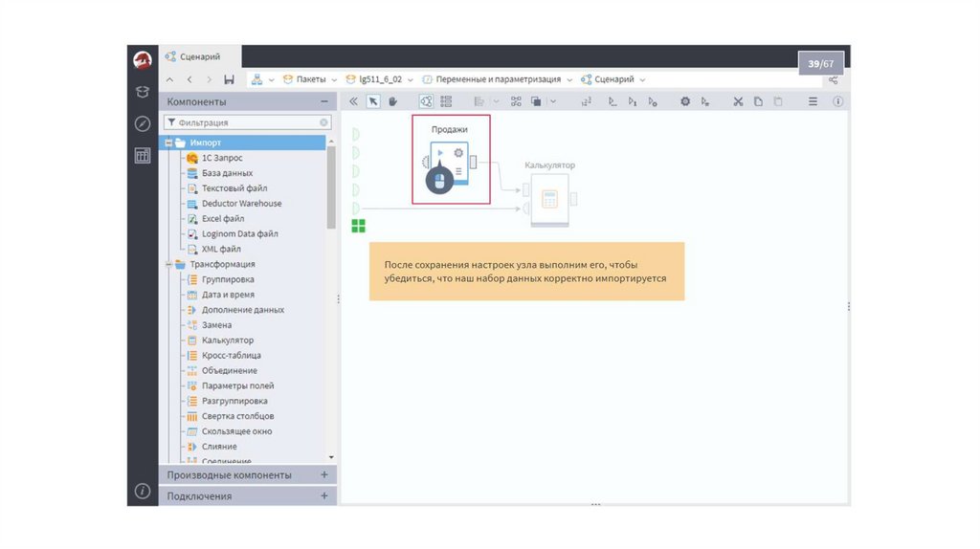Go up one level with the caret icon

[x=170, y=79]
